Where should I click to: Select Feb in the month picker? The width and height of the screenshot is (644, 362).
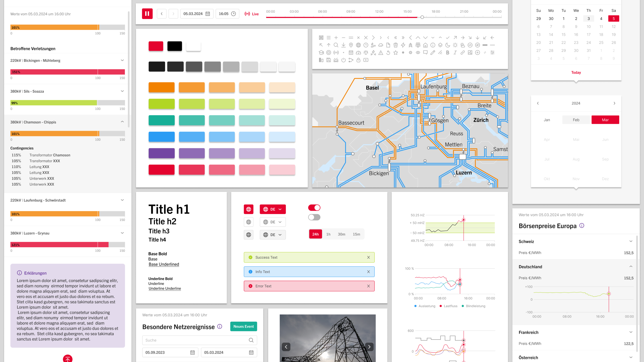576,120
